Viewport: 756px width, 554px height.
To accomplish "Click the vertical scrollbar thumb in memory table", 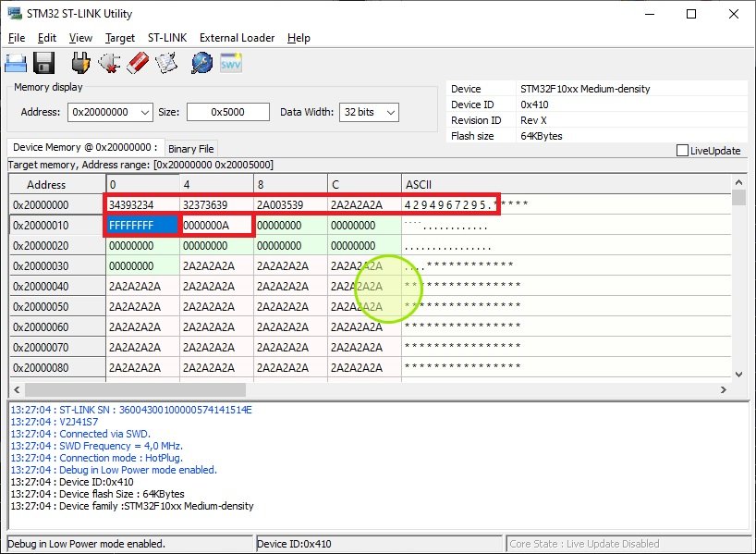I will point(738,198).
